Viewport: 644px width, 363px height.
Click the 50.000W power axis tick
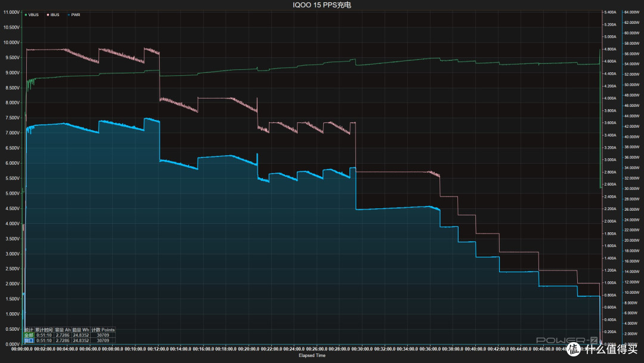pyautogui.click(x=631, y=85)
